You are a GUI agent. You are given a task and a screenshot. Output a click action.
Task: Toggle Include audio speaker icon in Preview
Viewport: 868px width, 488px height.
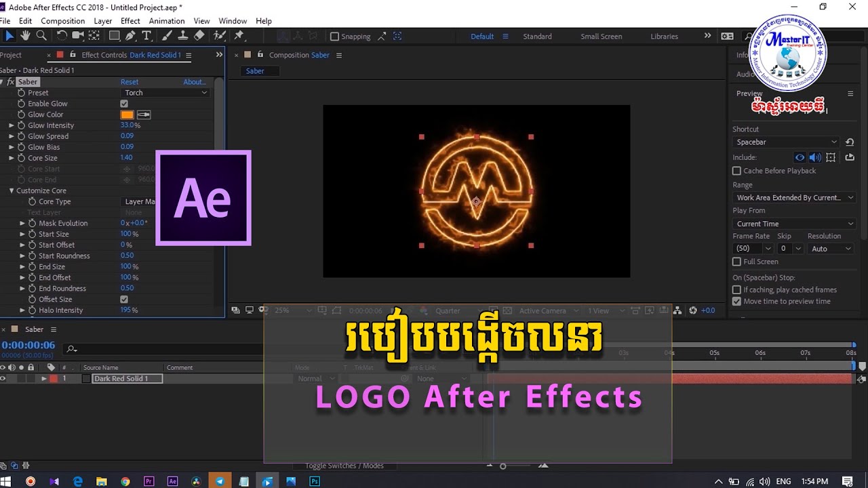(814, 157)
